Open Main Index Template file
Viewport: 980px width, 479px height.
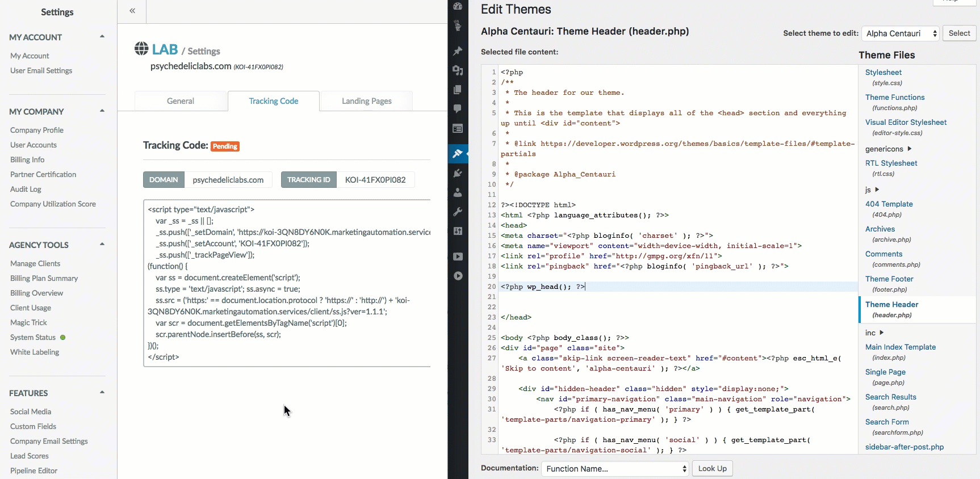901,347
